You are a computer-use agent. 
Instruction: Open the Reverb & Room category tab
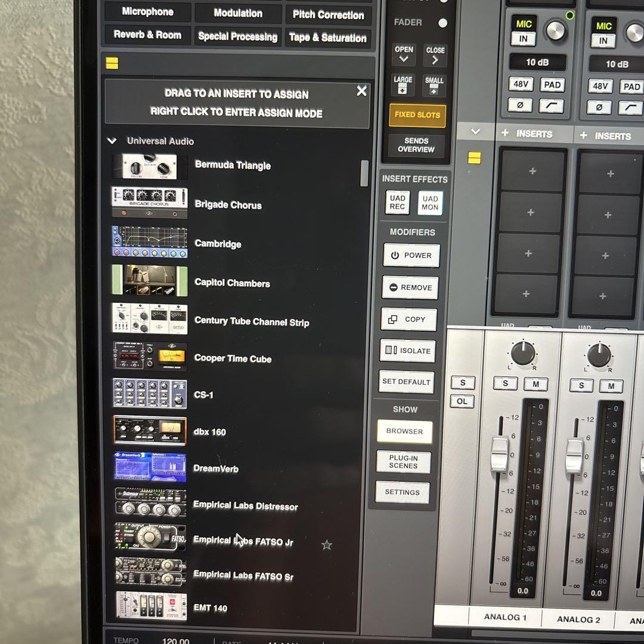(147, 35)
